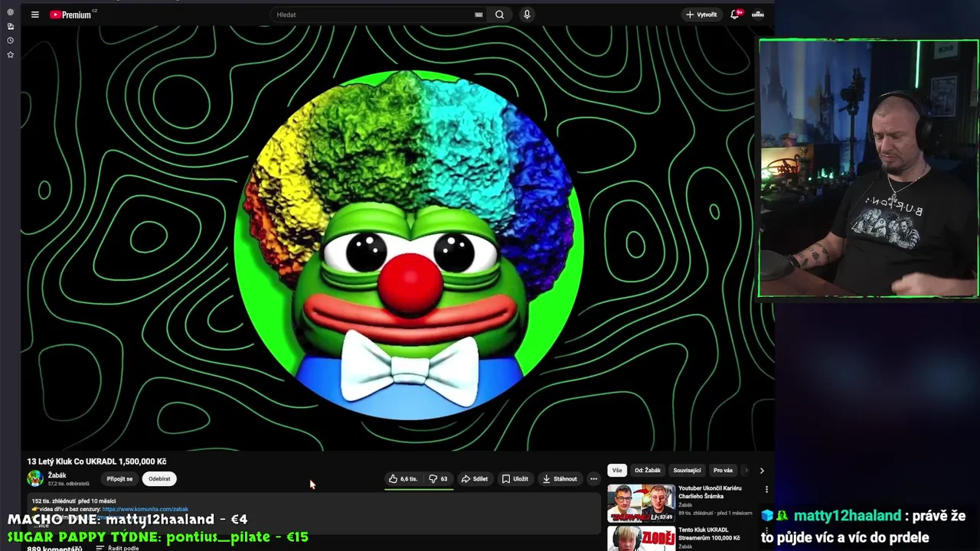This screenshot has height=551, width=980.
Task: Click the magnifier search button
Action: tap(500, 15)
